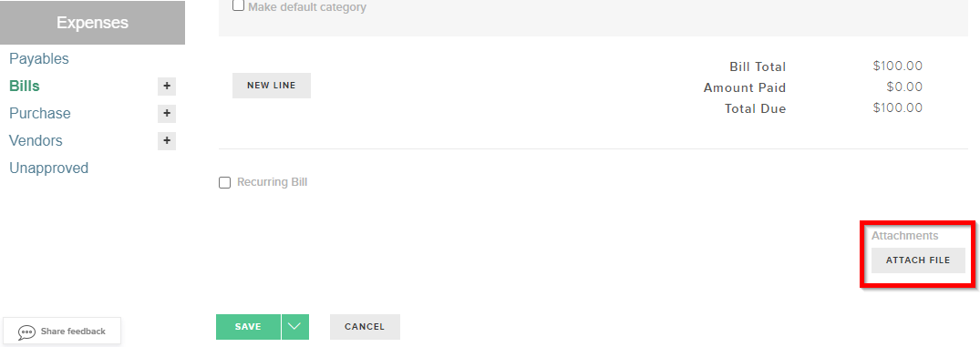Navigate to Unapproved expenses

[x=48, y=168]
